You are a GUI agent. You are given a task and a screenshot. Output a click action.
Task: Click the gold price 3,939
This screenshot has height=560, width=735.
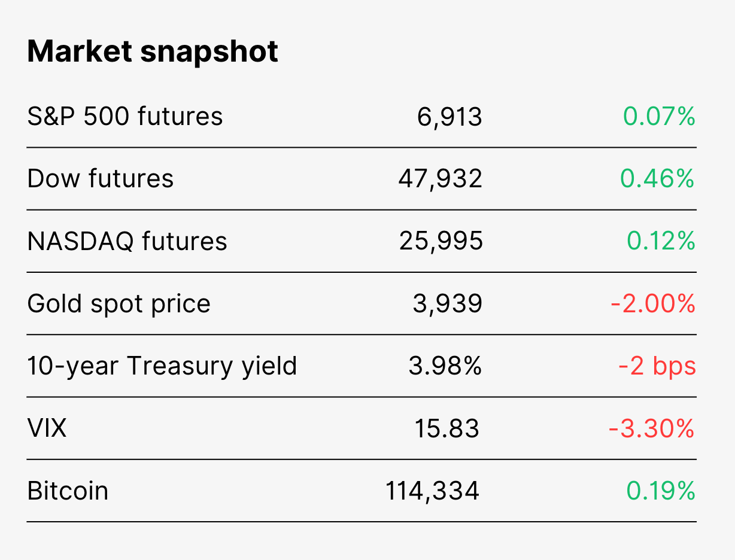pyautogui.click(x=448, y=304)
